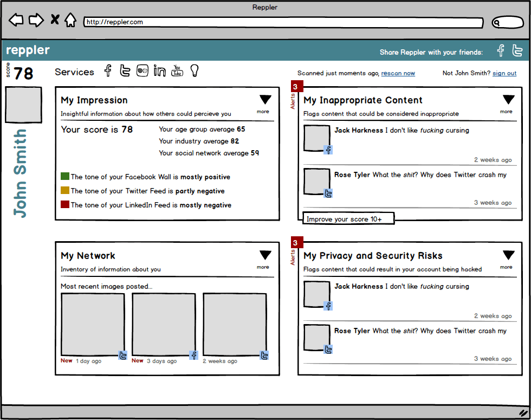The width and height of the screenshot is (531, 420).
Task: Share Reppler on Facebook in header
Action: (x=501, y=51)
